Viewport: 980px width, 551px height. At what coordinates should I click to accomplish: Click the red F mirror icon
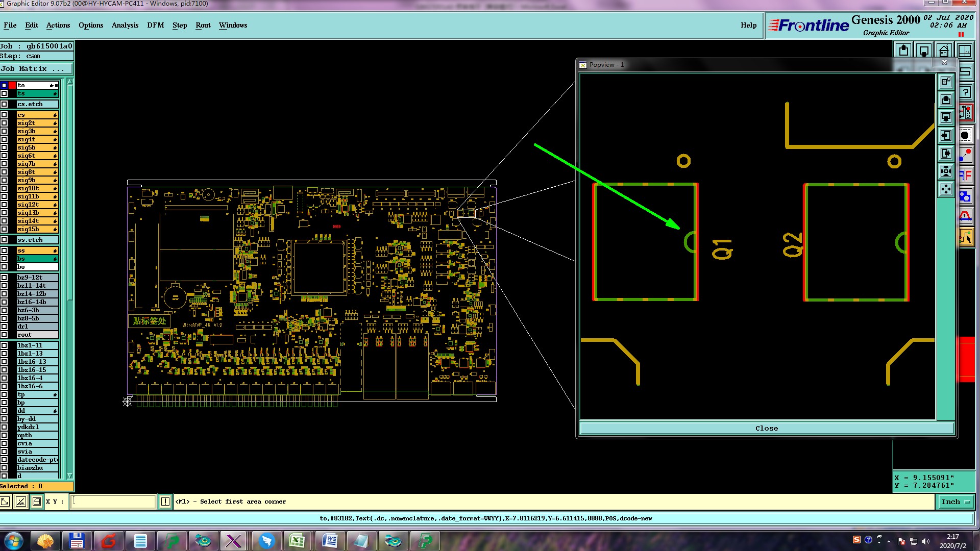tap(965, 176)
